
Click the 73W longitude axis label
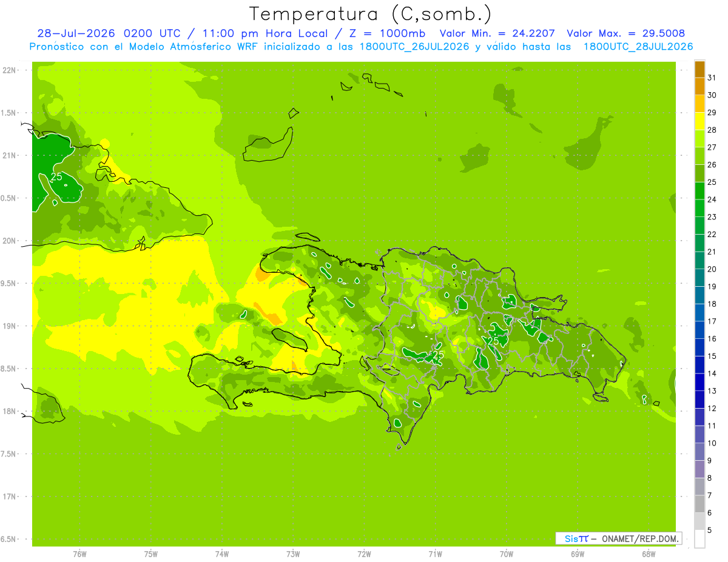tap(293, 554)
